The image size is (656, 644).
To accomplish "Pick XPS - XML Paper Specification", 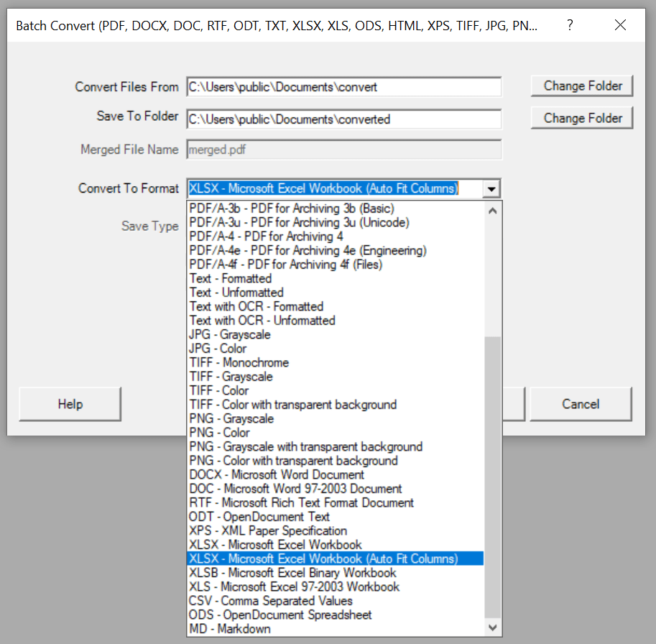I will click(x=335, y=530).
